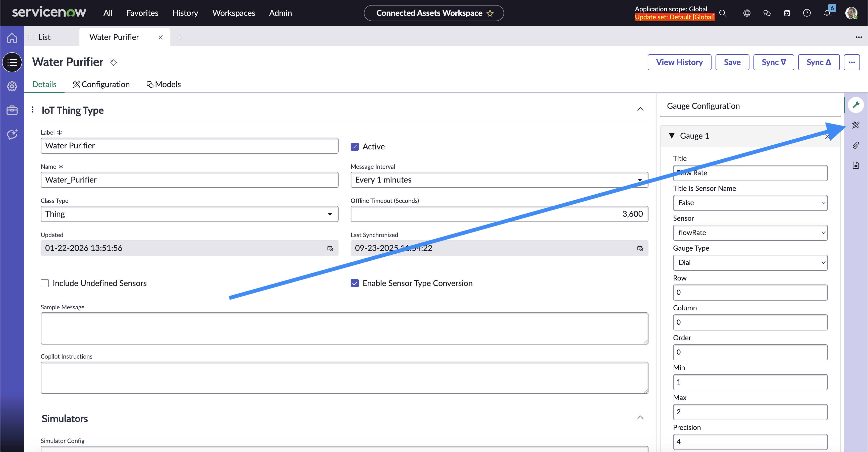Switch to the List tab
Image resolution: width=868 pixels, height=452 pixels.
[40, 37]
